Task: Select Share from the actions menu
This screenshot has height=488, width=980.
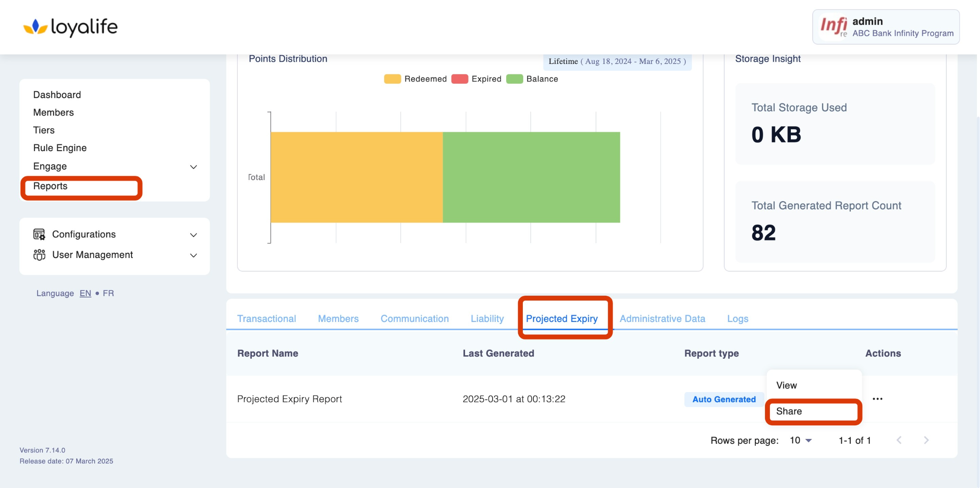Action: (x=789, y=411)
